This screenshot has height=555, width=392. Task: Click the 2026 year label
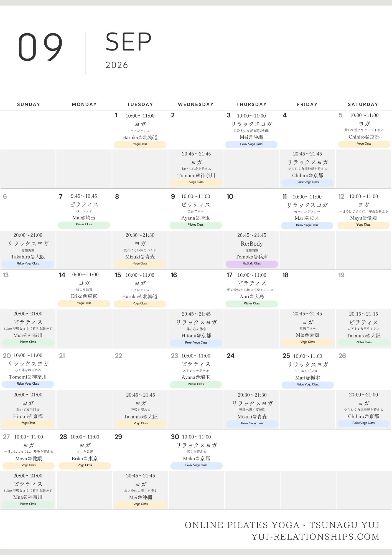coord(117,65)
